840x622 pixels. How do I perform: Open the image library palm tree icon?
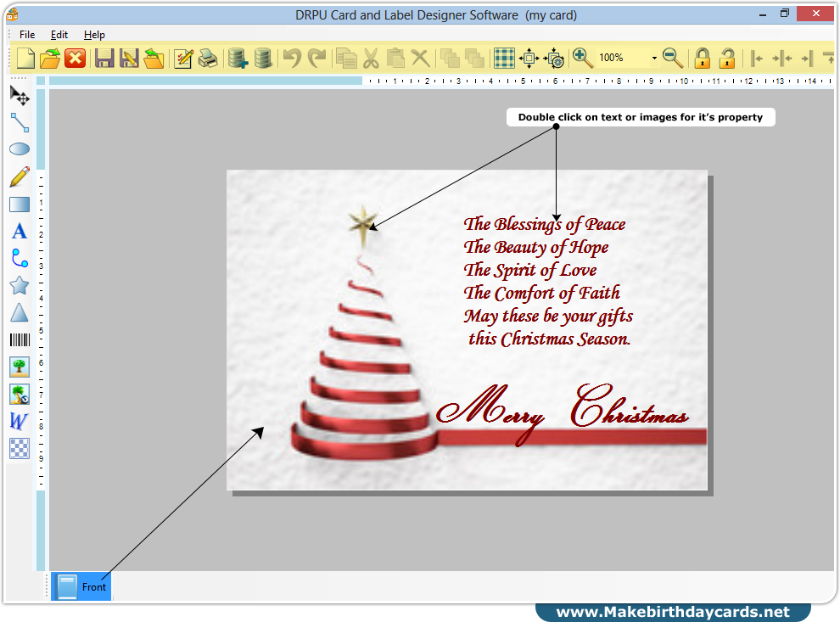pyautogui.click(x=20, y=395)
